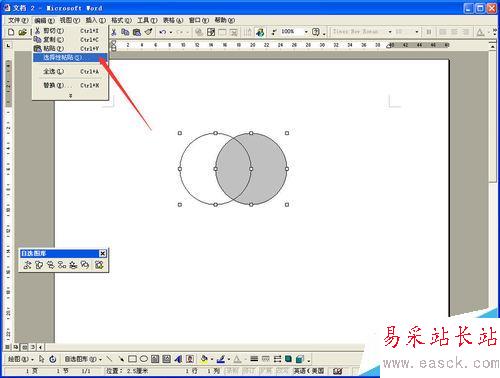The height and width of the screenshot is (378, 500).
Task: Open the 工具 (Tools) menu
Action: click(x=147, y=20)
